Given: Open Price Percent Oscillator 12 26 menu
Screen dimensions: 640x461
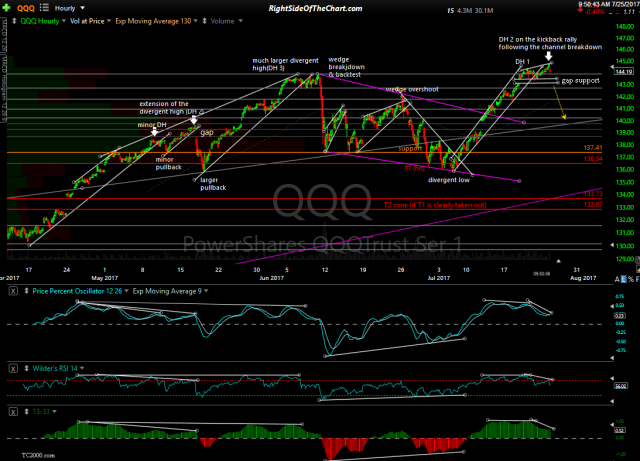Looking at the screenshot, I should [x=126, y=291].
